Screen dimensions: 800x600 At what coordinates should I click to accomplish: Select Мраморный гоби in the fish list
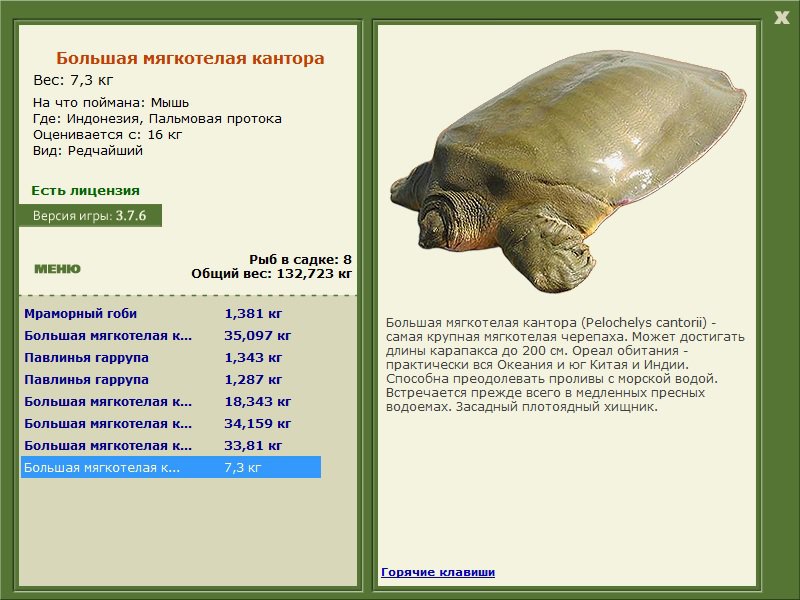(x=171, y=314)
